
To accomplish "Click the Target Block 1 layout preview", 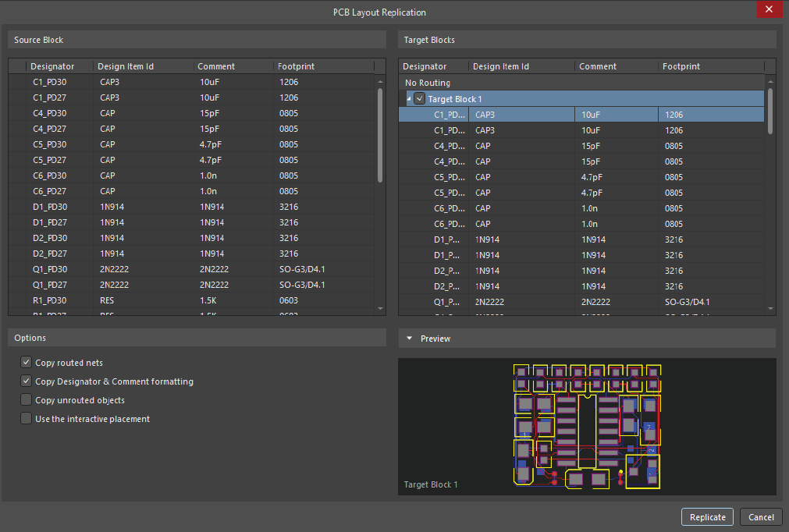I will coord(587,426).
